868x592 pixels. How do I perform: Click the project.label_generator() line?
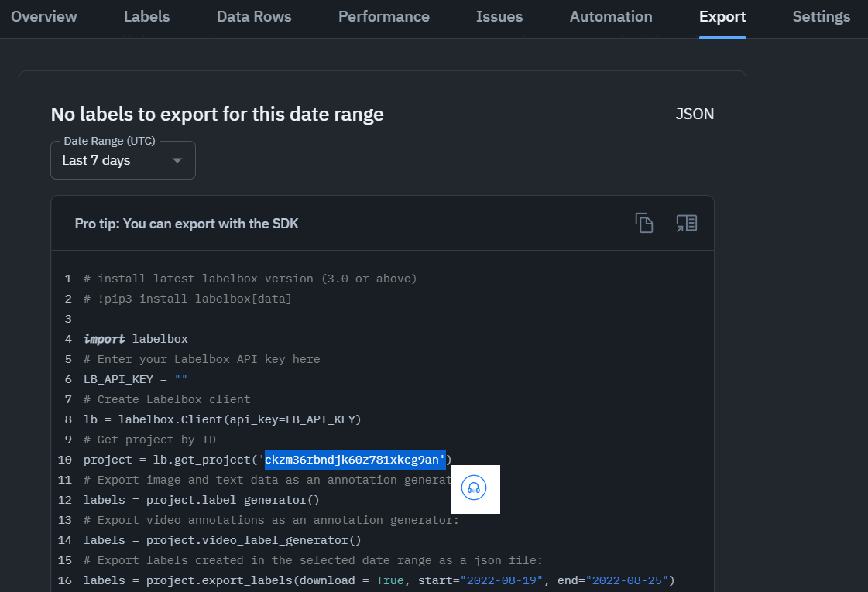coord(201,500)
